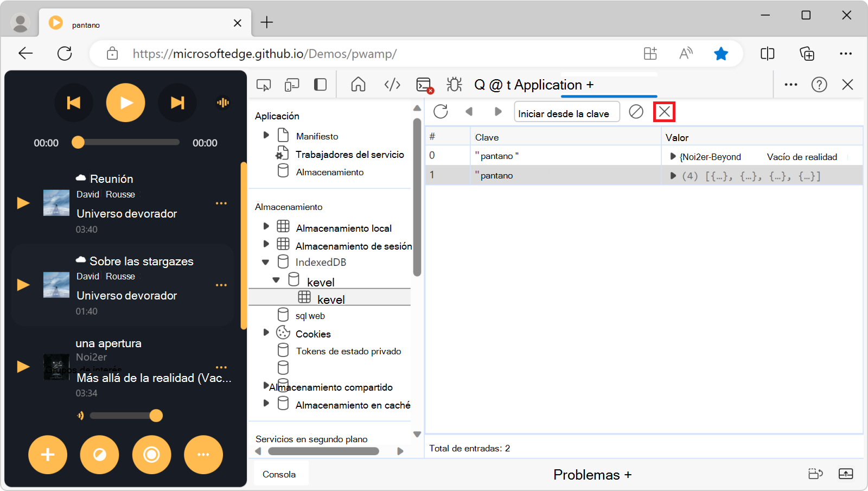This screenshot has width=868, height=491.
Task: Open the Sources bug icon tab
Action: point(454,85)
